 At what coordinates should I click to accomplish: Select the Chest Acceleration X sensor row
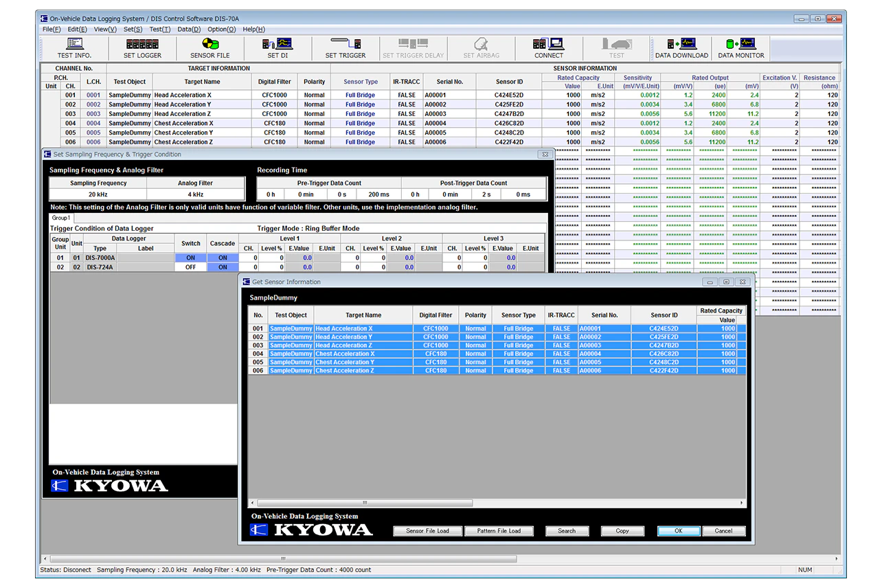coord(345,354)
